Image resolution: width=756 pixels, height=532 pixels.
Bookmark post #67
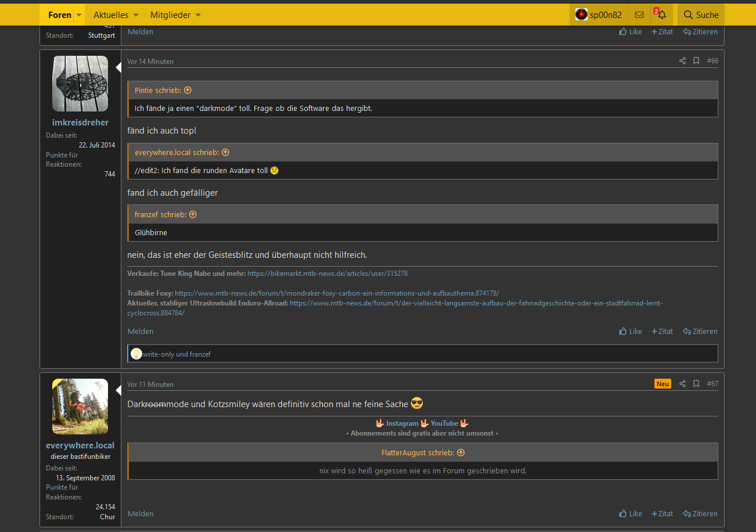(696, 384)
